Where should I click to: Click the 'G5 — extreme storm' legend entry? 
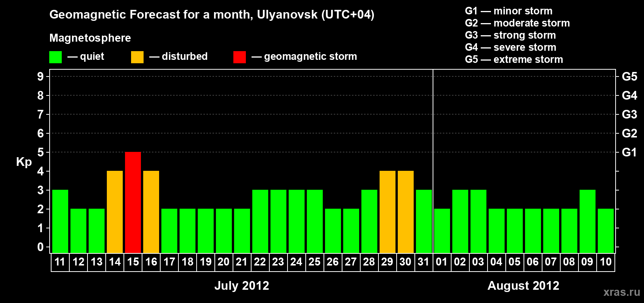point(514,59)
